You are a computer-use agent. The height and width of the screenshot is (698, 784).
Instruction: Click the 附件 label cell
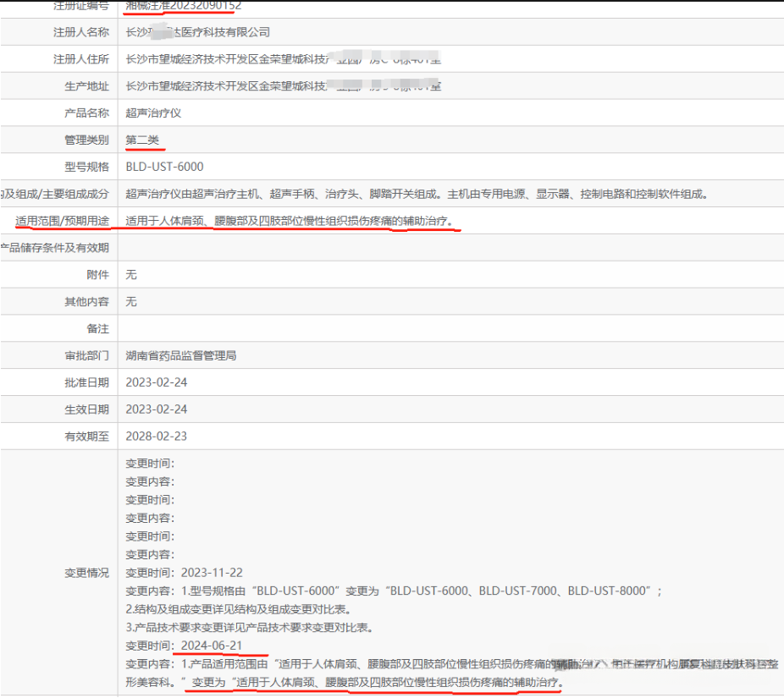tap(98, 275)
